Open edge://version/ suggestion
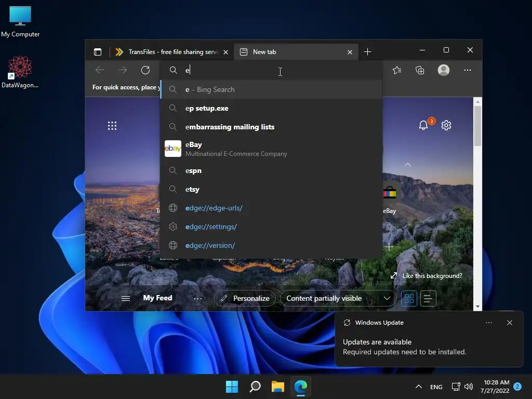The width and height of the screenshot is (532, 399). [x=271, y=245]
